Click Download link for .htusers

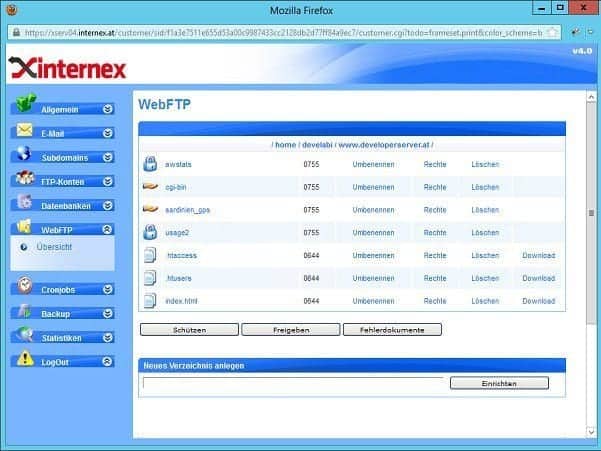point(538,278)
